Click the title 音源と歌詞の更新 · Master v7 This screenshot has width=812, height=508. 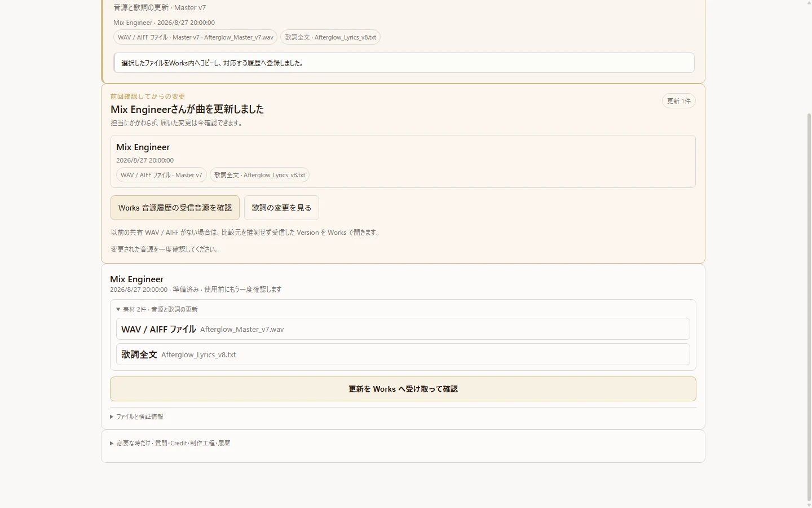click(160, 8)
